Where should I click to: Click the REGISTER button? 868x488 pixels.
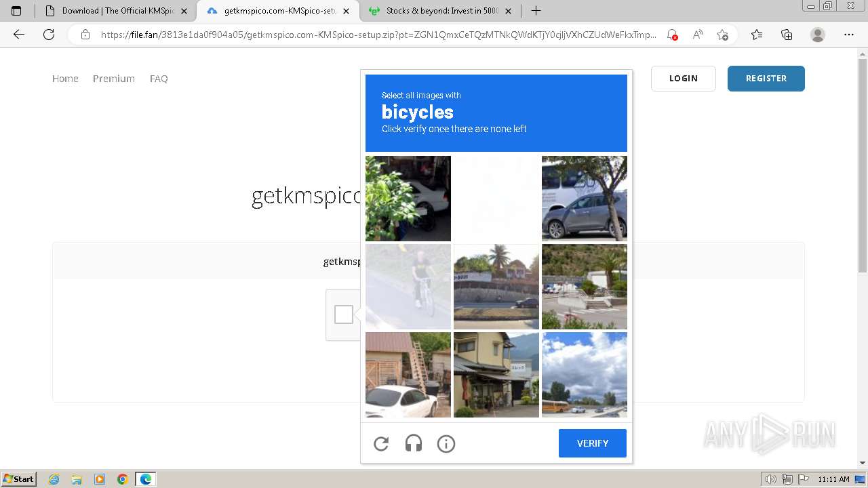tap(766, 79)
